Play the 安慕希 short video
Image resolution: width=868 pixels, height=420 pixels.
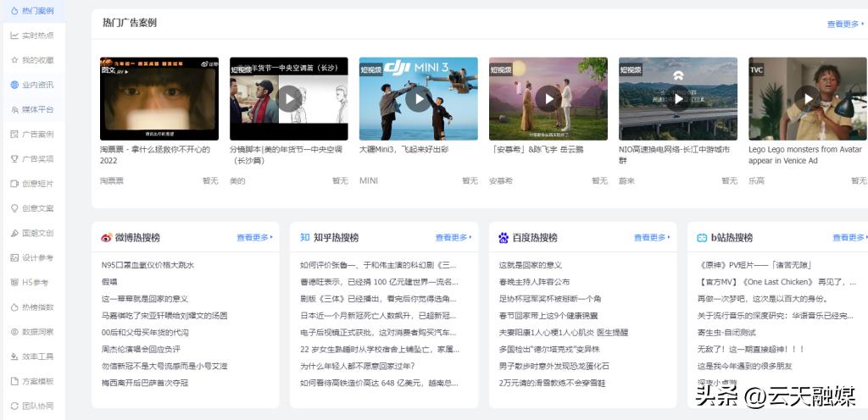(x=548, y=99)
